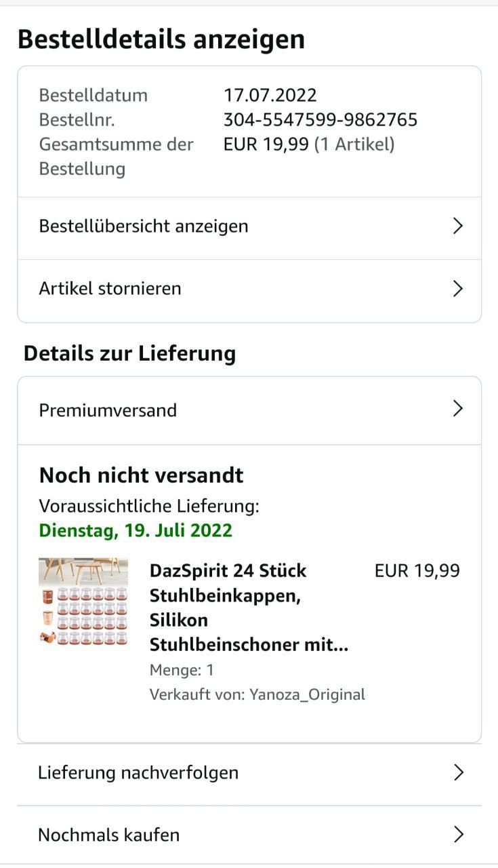Open DazSpirit 24 Stück Stuhlbeinkappen product title
Viewport: 498px width, 868px height.
click(x=249, y=608)
